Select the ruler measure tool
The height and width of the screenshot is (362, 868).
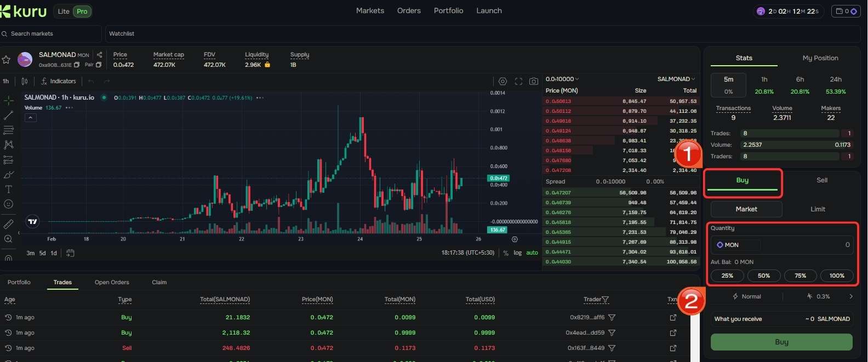tap(8, 224)
